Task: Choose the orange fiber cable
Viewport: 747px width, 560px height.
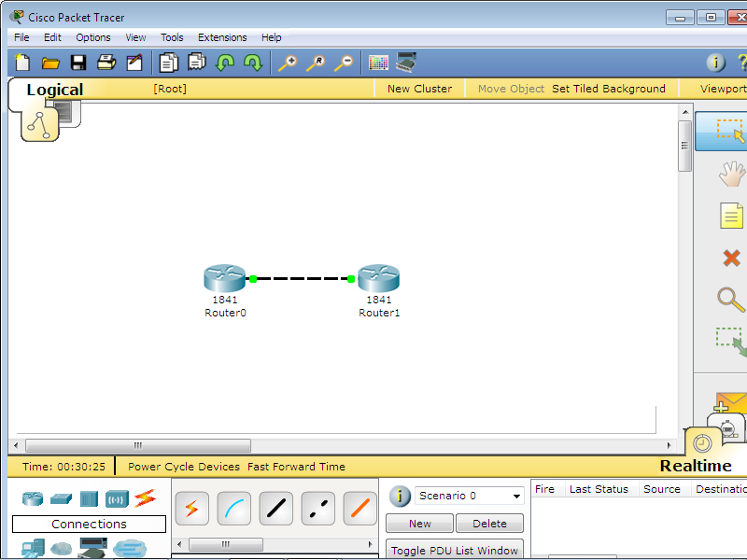Action: point(360,508)
